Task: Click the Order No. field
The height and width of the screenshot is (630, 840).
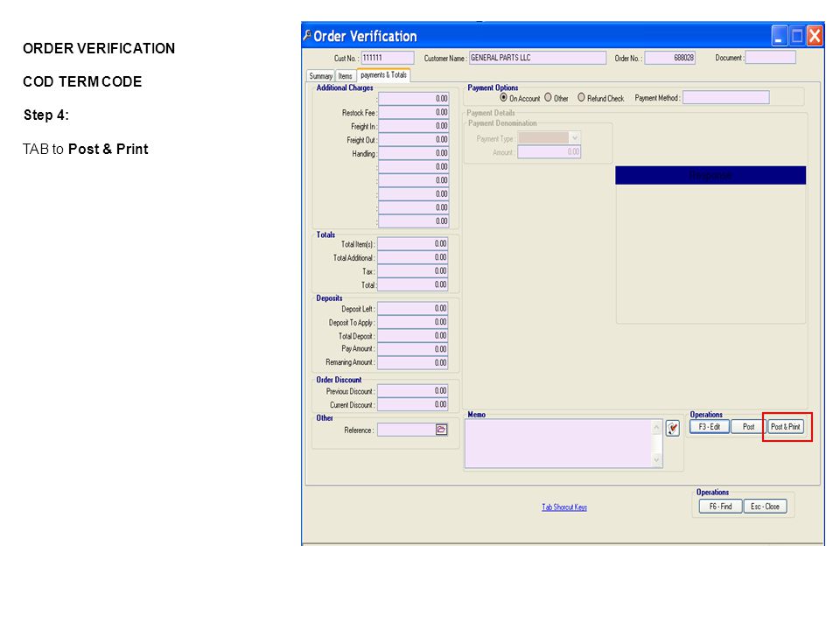Action: (x=669, y=58)
